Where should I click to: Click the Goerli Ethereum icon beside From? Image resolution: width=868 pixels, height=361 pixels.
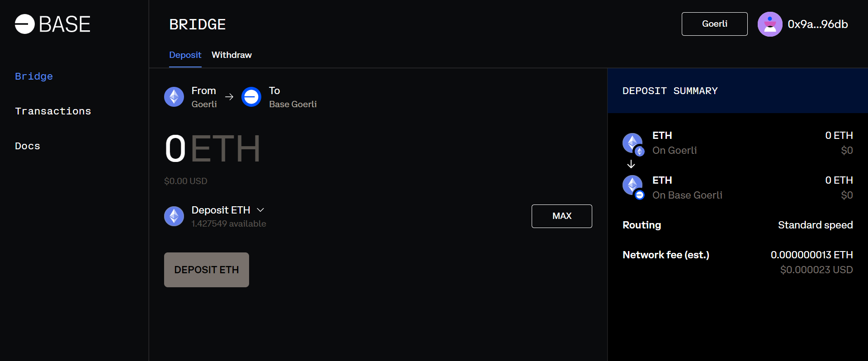tap(174, 97)
